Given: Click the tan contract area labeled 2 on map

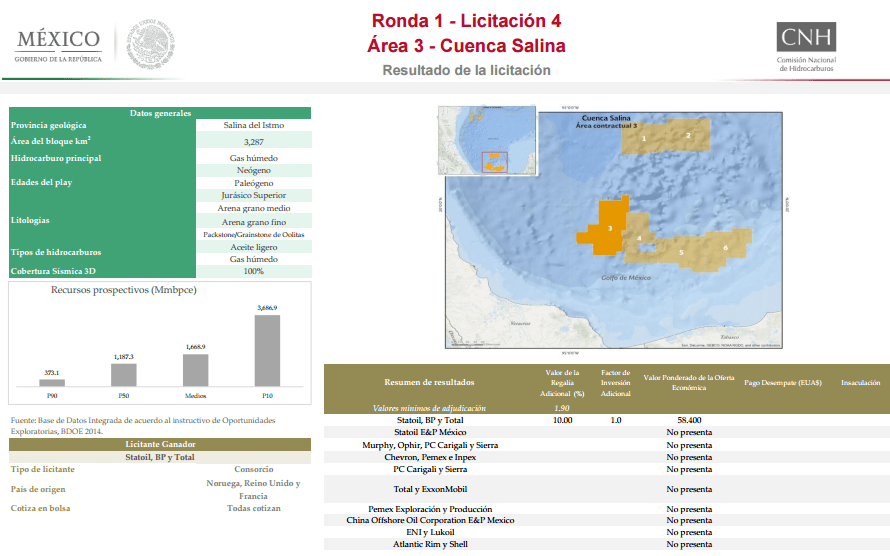Looking at the screenshot, I should click(688, 135).
